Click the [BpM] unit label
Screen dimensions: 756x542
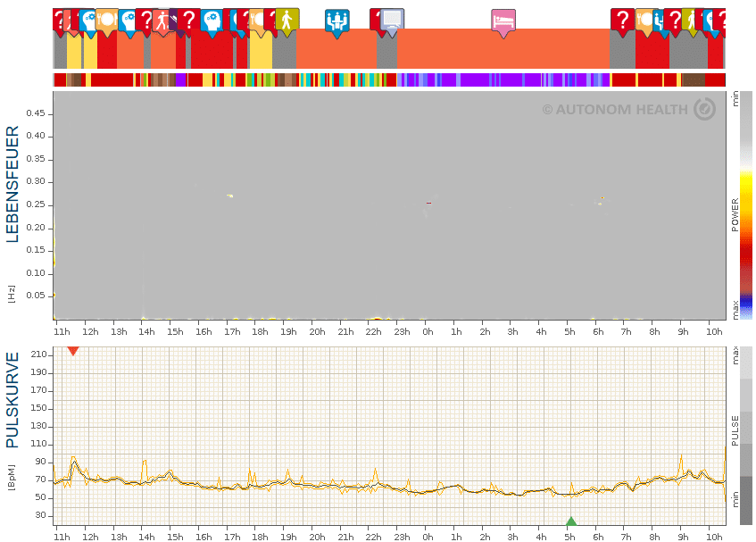point(12,478)
